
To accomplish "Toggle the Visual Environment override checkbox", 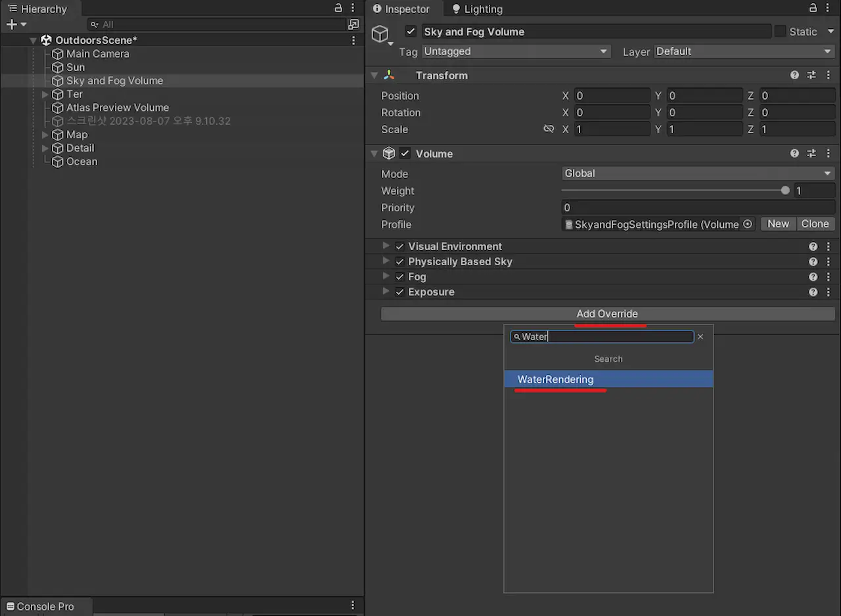I will 399,246.
